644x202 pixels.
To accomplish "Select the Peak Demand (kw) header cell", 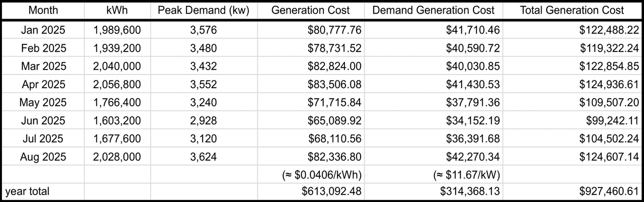I will (203, 10).
